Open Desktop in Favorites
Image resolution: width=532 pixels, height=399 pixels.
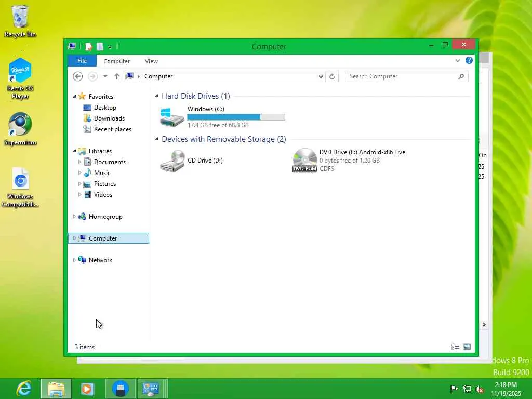(x=105, y=108)
